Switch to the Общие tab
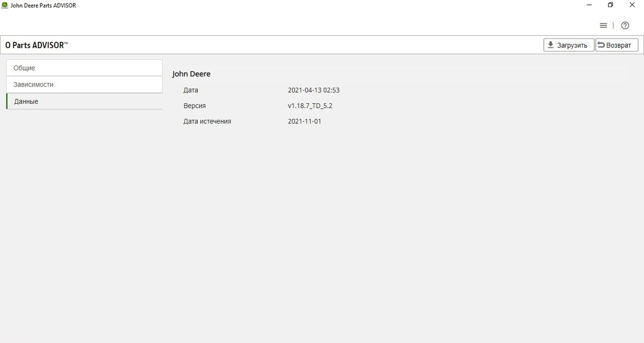The height and width of the screenshot is (343, 644). coord(84,68)
